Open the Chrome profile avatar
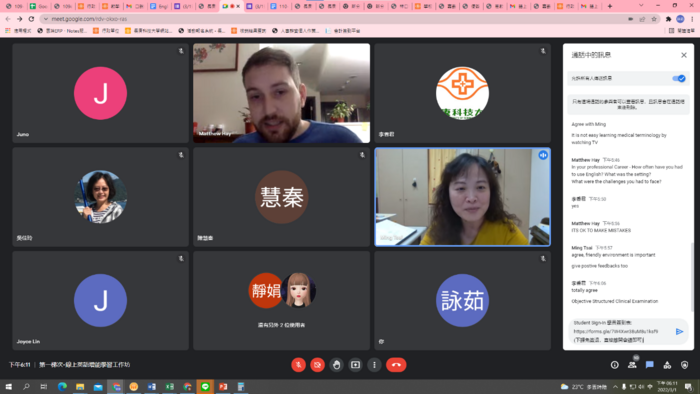700x394 pixels. (x=680, y=19)
